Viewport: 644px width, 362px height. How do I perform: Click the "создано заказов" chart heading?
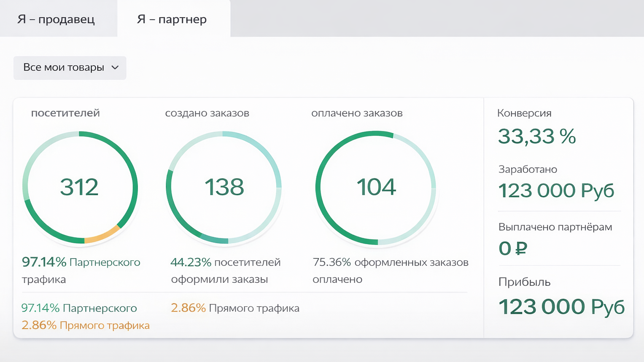click(207, 113)
